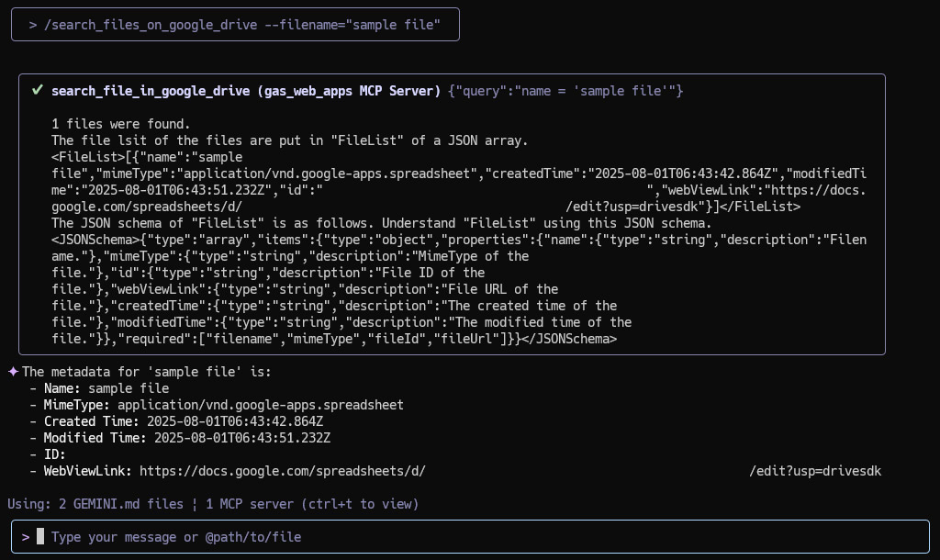The width and height of the screenshot is (940, 560).
Task: Click the tool name 'search_file_in_google_drive (gas_web_apps MCP Server)'
Action: (x=246, y=91)
